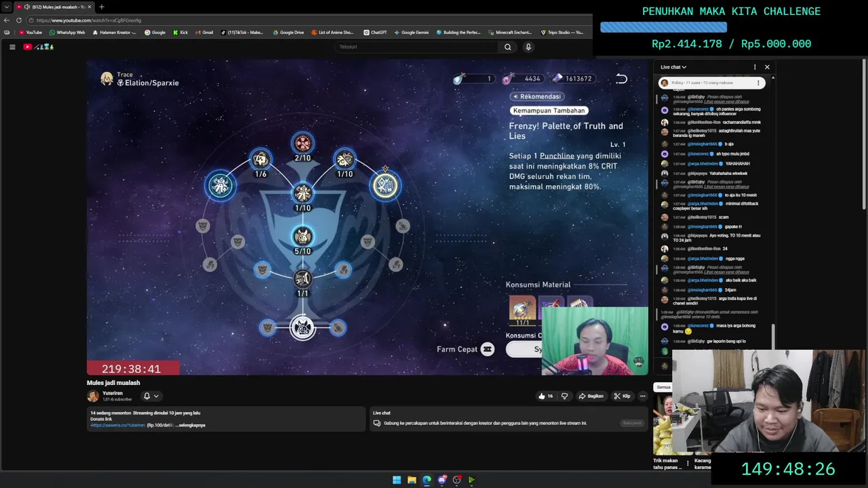The width and height of the screenshot is (868, 488).
Task: Click the Bagikan share button
Action: click(591, 396)
